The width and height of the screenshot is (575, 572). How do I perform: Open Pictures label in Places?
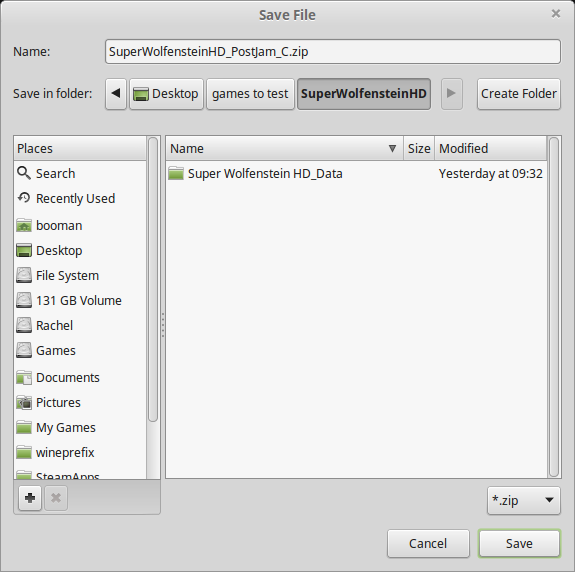click(x=58, y=402)
